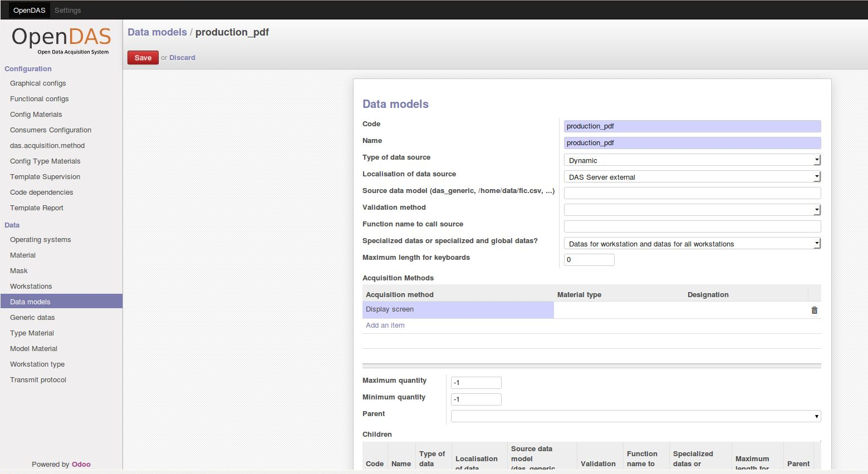The height and width of the screenshot is (474, 868).
Task: Click the Source data model field
Action: pyautogui.click(x=692, y=193)
